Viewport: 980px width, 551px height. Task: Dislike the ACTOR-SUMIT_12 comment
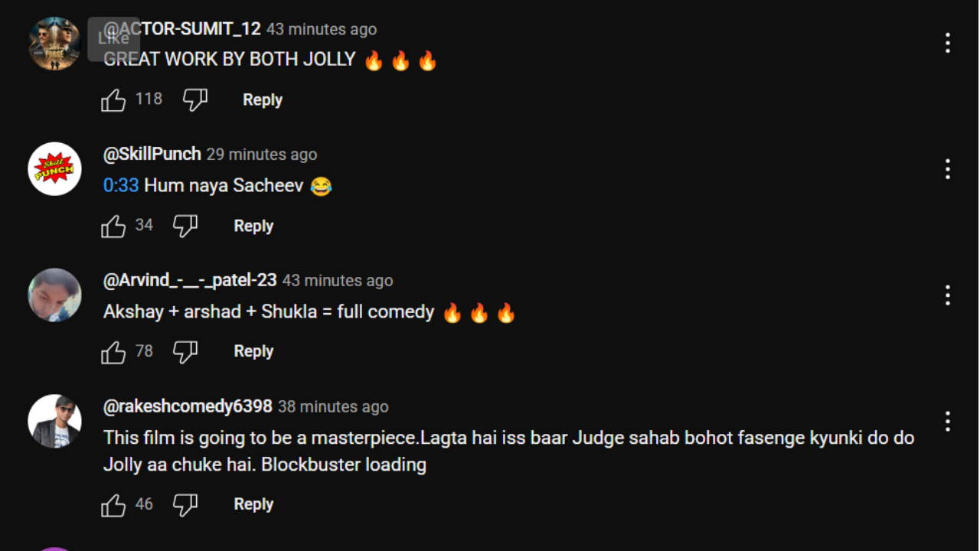(x=195, y=99)
